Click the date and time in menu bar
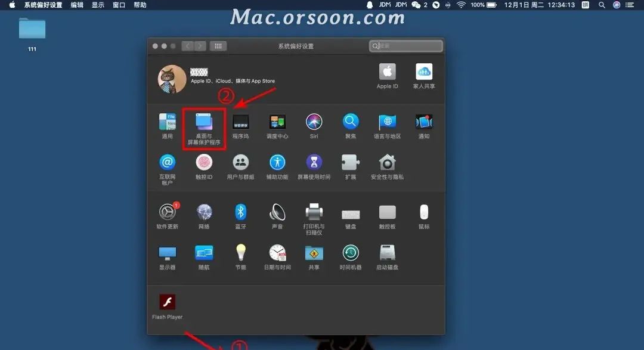This screenshot has height=350, width=644. (539, 5)
